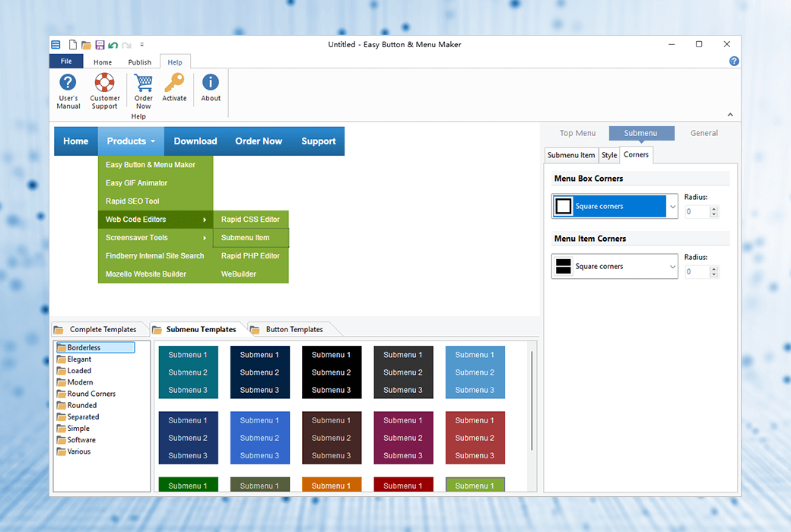The width and height of the screenshot is (791, 532).
Task: Open the File ribbon tab
Action: [x=66, y=61]
